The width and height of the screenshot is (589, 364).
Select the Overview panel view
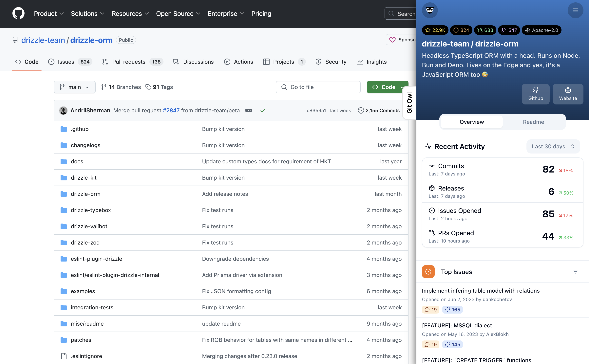471,122
